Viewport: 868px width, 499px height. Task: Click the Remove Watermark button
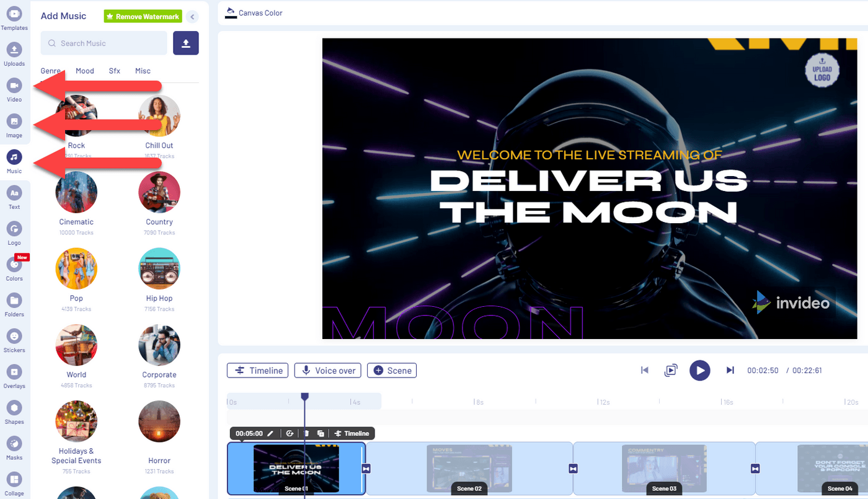(x=143, y=17)
